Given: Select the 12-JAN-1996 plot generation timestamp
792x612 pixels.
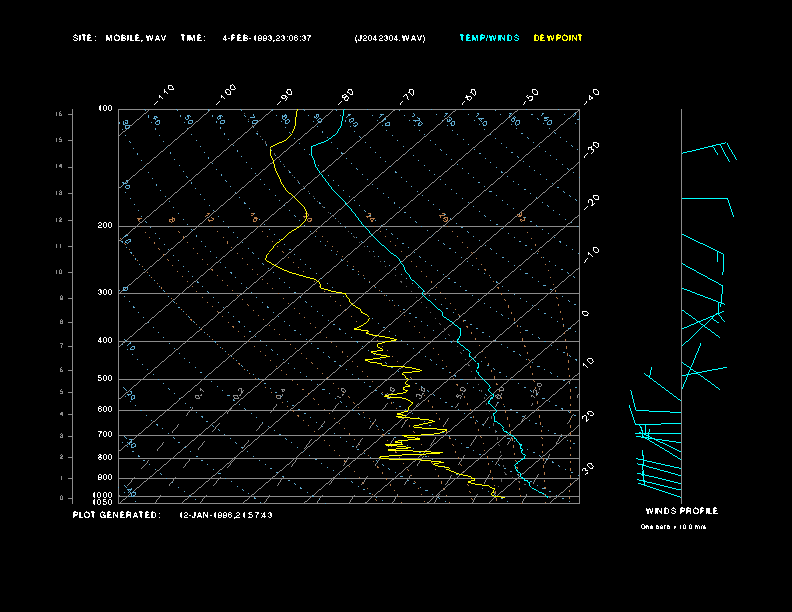Looking at the screenshot, I should pyautogui.click(x=225, y=515).
